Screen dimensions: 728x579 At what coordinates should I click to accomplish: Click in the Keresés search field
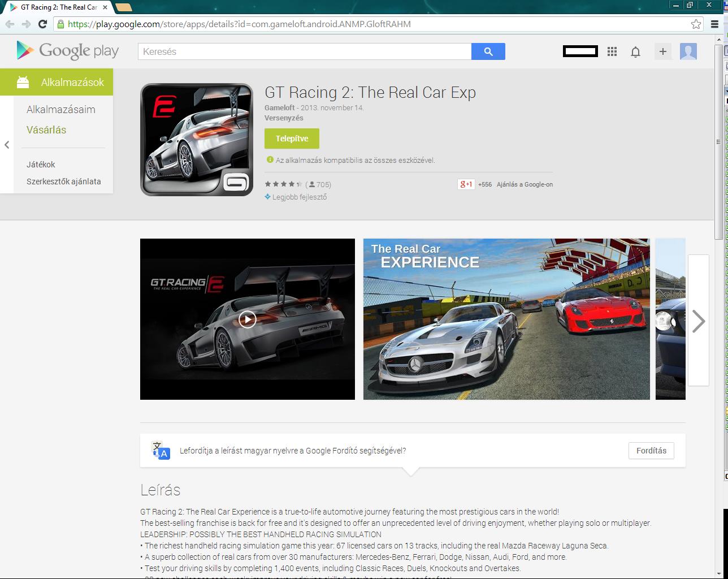coord(305,51)
